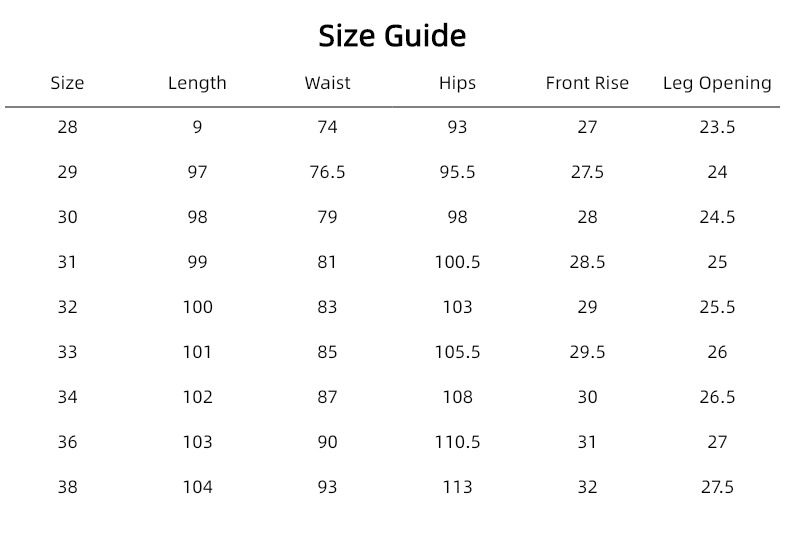Screen dimensions: 785x535
Task: Select the front rise value 32
Action: click(x=587, y=487)
